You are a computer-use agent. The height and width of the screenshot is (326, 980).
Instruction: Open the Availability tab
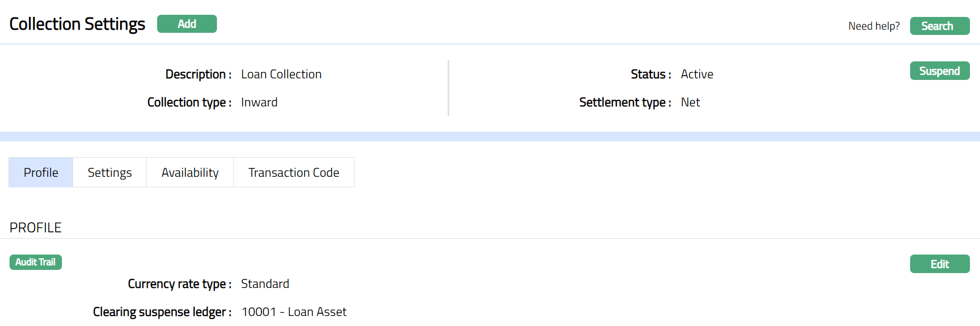point(190,173)
